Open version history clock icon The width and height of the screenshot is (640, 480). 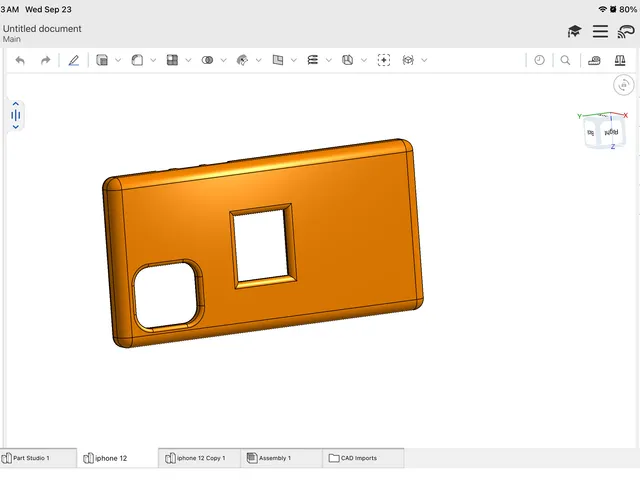(540, 60)
